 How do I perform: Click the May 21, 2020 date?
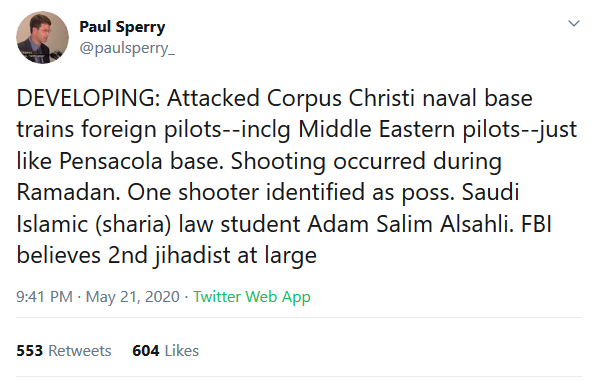pyautogui.click(x=132, y=296)
